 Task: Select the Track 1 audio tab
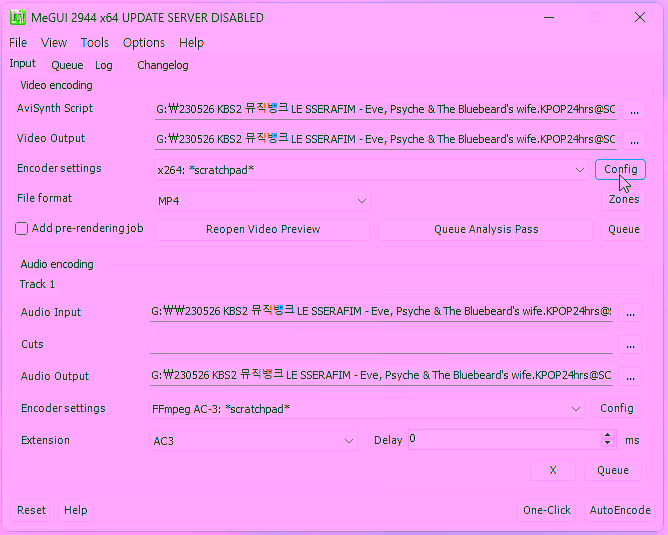click(37, 284)
